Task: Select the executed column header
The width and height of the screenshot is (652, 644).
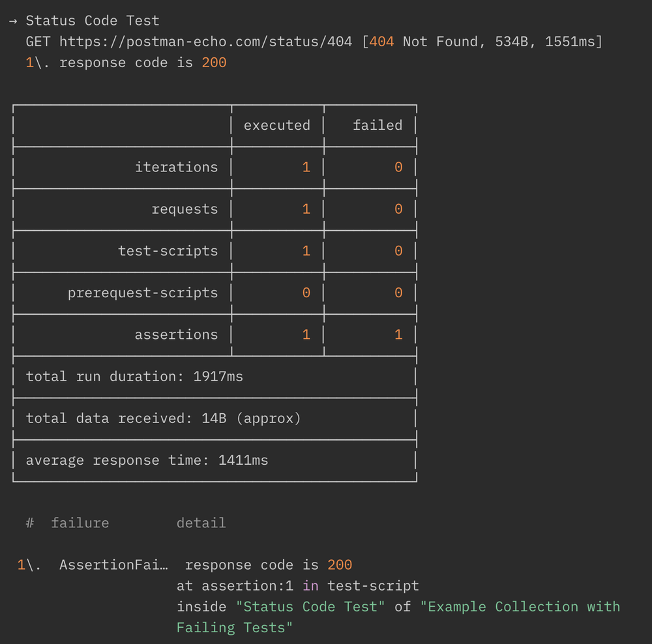Action: click(277, 125)
